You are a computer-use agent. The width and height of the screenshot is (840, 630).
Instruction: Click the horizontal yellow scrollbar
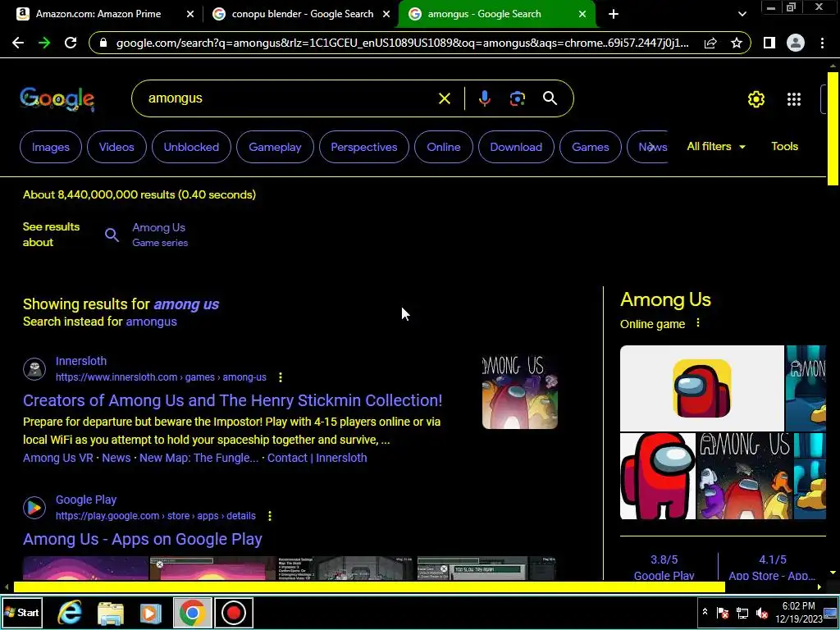369,587
